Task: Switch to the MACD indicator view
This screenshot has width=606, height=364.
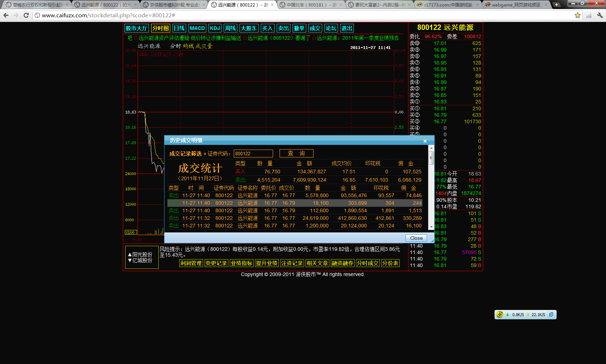Action: pyautogui.click(x=197, y=28)
